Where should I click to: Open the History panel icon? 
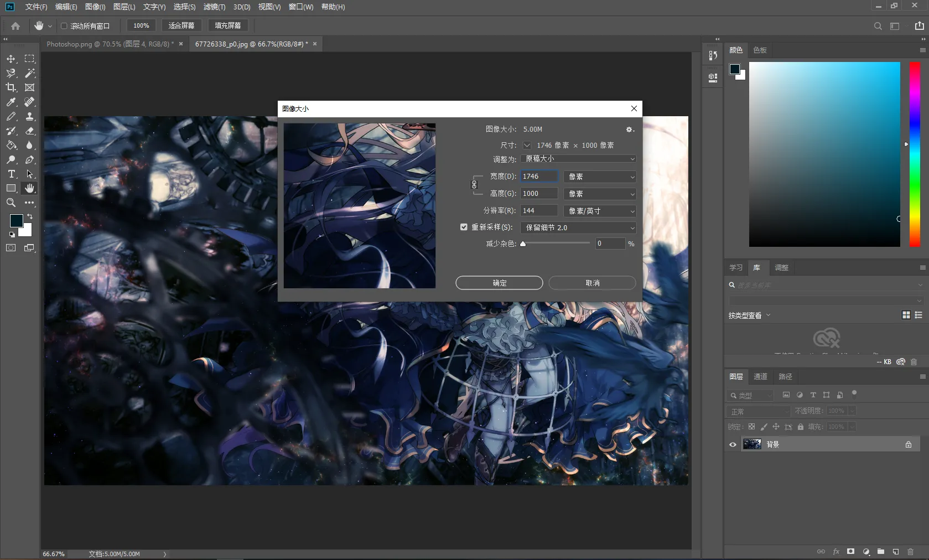pyautogui.click(x=713, y=55)
